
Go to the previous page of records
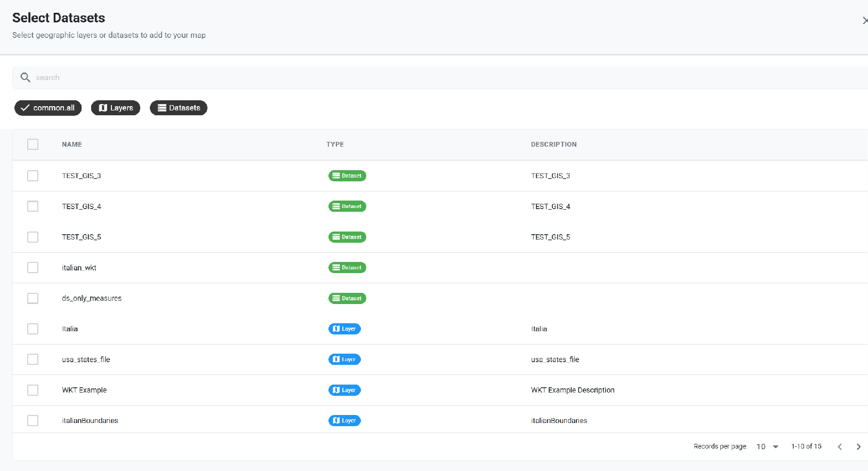point(840,446)
